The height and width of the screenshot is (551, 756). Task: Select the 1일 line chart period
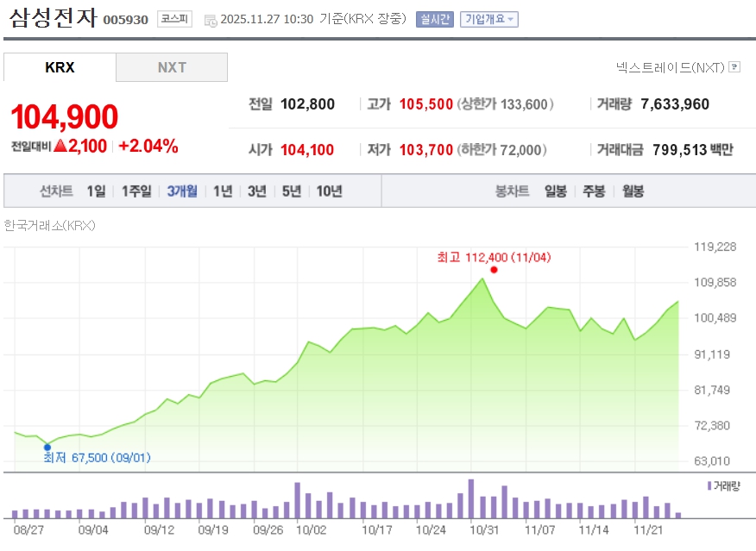tap(96, 191)
